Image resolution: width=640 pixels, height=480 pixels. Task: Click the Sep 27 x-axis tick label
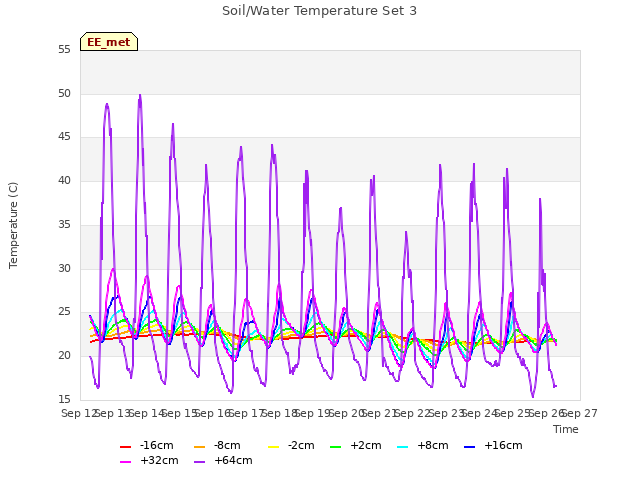tap(581, 413)
